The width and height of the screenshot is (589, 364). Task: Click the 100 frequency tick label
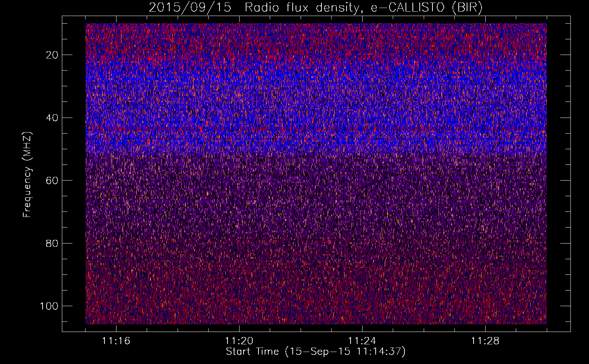coord(50,306)
